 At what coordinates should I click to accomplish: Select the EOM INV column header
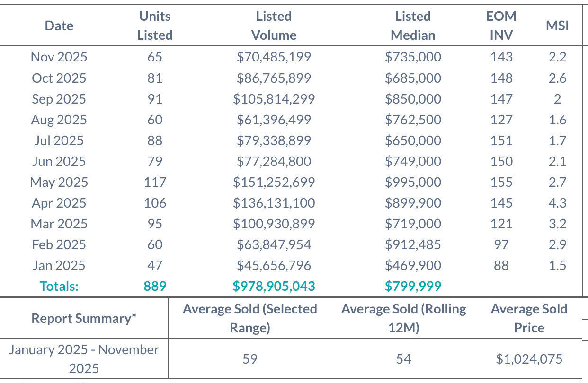point(501,26)
